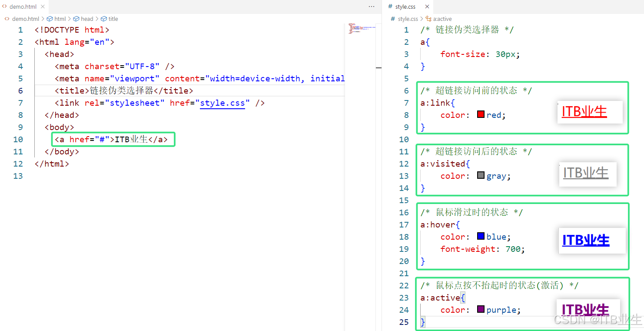Click the purple ITB业生 active preview
Viewport: 644px width, 331px height.
click(x=585, y=310)
